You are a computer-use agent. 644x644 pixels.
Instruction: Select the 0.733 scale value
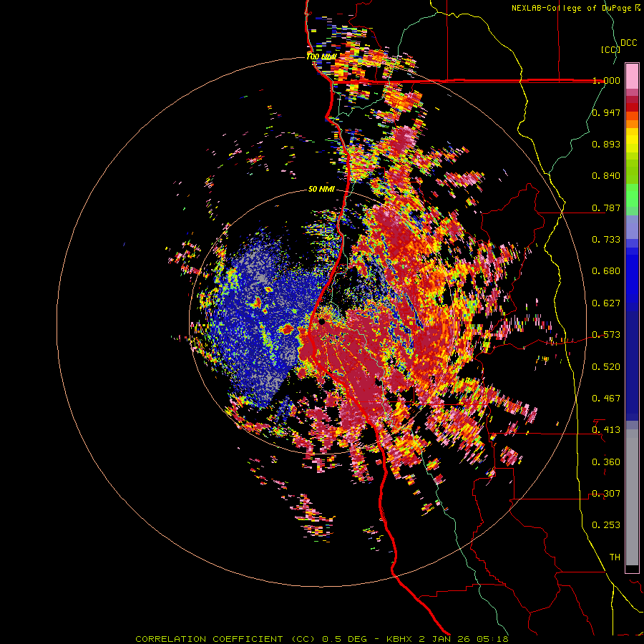coord(606,240)
